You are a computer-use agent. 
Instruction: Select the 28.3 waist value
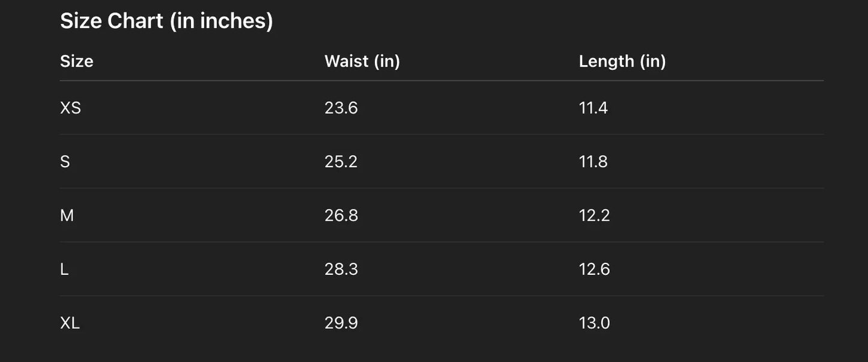[341, 269]
